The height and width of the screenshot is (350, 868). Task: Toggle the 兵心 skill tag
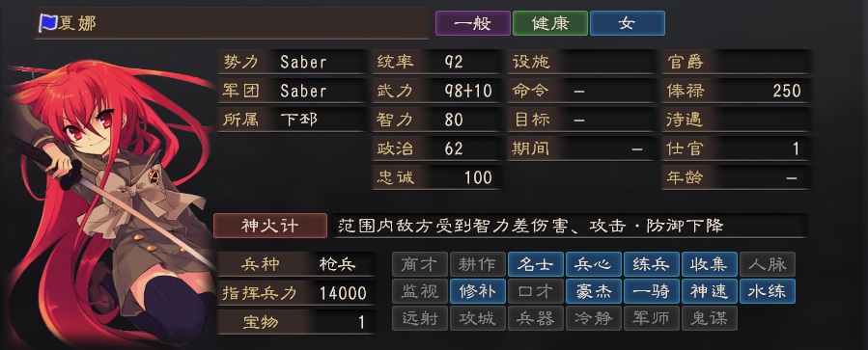point(594,264)
